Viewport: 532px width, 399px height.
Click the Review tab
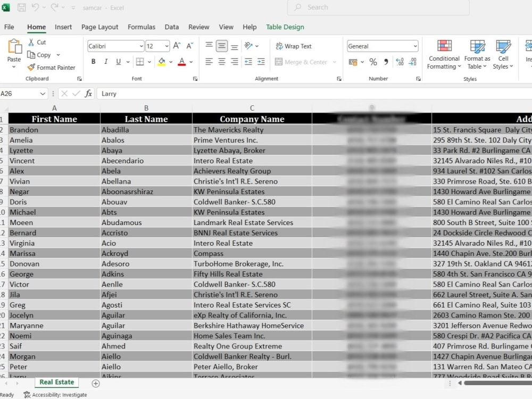tap(199, 27)
